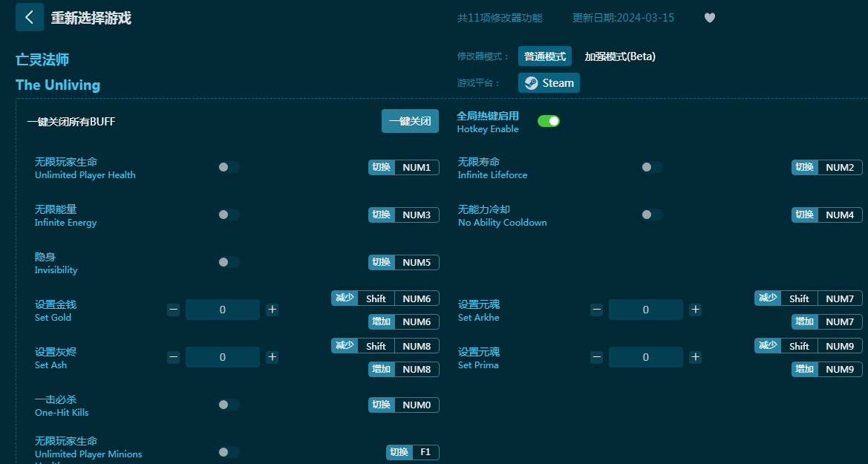Click the Set Prima value field
Screen dimensions: 868x464
point(645,357)
